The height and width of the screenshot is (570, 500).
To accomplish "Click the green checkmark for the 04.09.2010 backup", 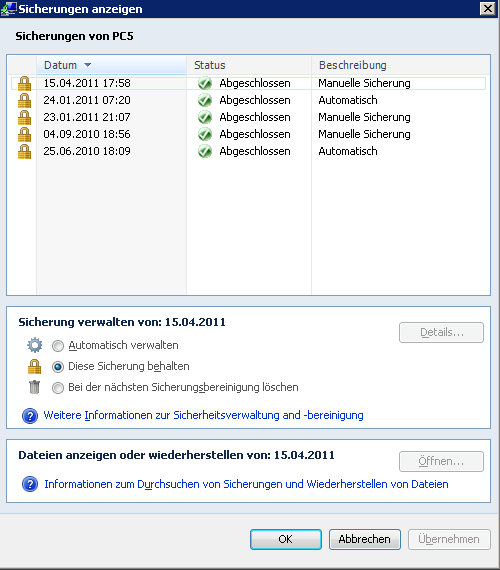I will [205, 135].
